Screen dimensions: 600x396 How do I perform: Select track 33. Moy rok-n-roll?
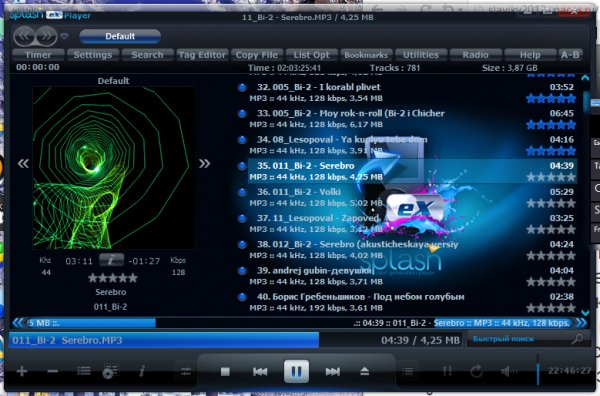pyautogui.click(x=411, y=119)
